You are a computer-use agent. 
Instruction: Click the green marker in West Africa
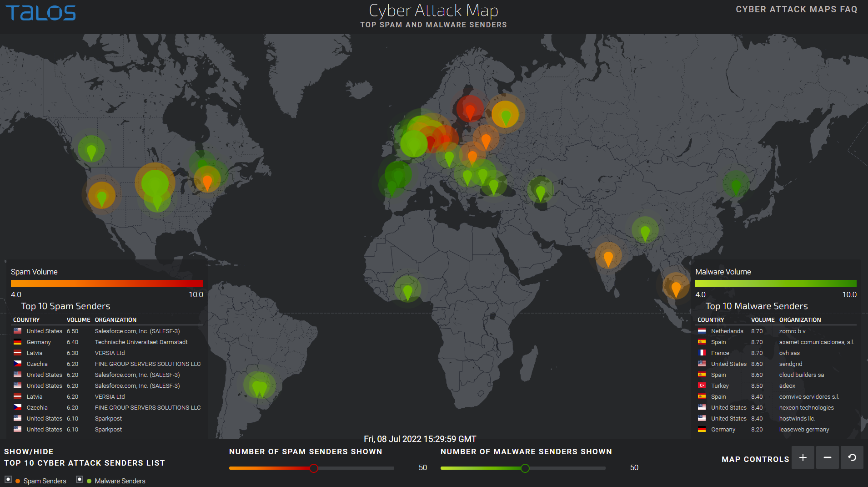coord(407,291)
